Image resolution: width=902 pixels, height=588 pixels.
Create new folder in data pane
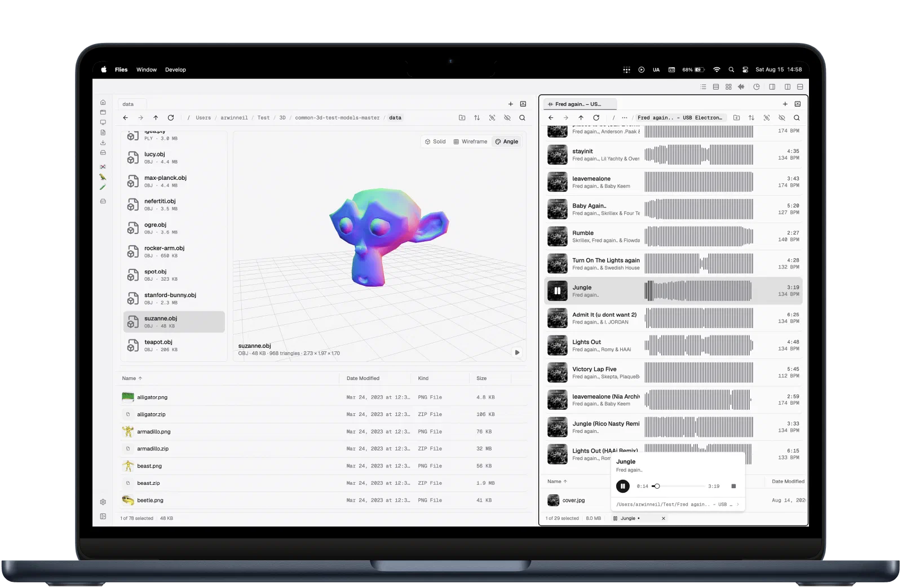[x=462, y=118]
